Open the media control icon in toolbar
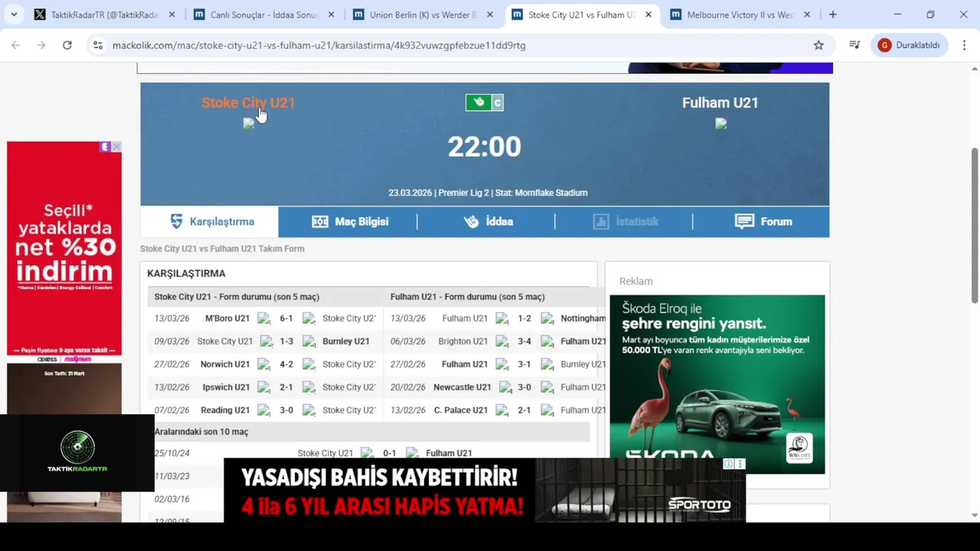This screenshot has height=551, width=980. 854,45
